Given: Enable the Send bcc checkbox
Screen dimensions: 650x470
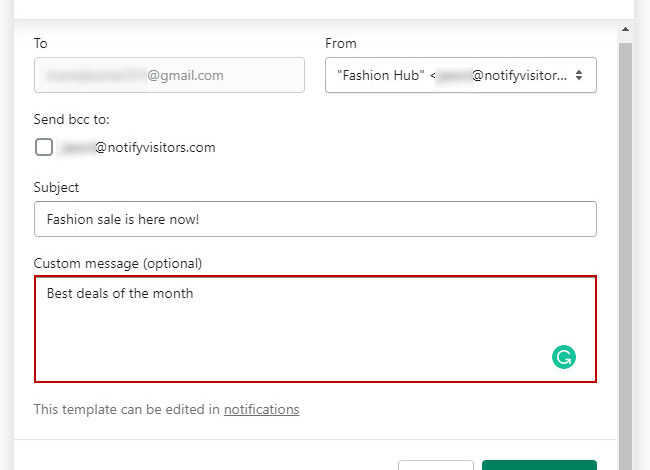Looking at the screenshot, I should [44, 147].
